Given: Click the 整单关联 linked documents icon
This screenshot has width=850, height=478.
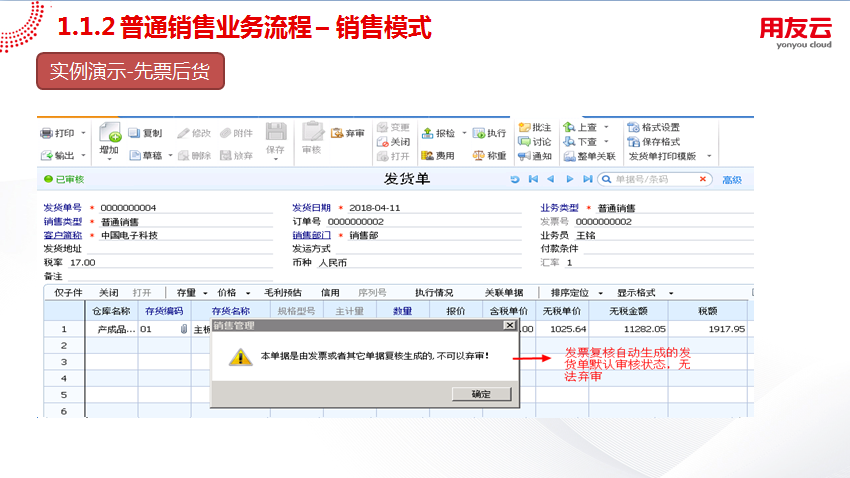Looking at the screenshot, I should [569, 156].
